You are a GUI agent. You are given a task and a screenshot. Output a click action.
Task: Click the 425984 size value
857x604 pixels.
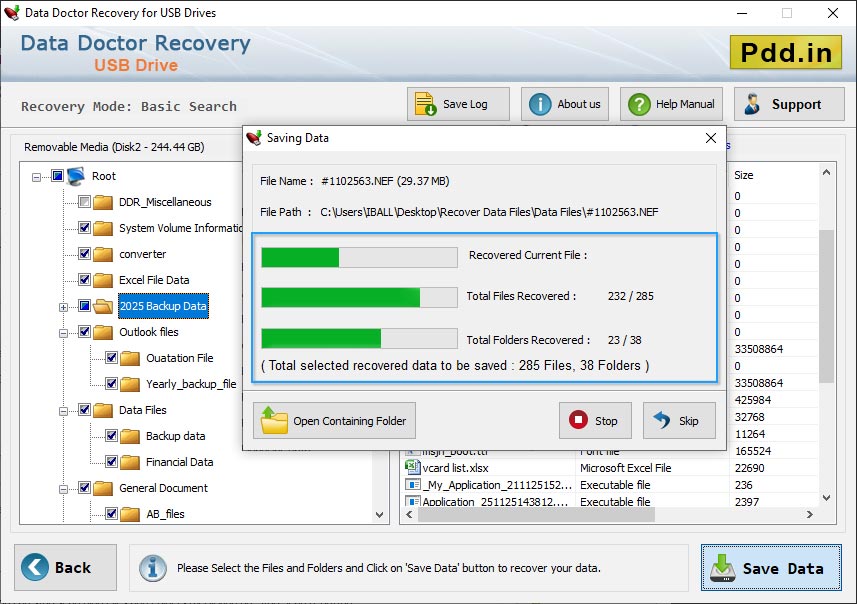[753, 400]
